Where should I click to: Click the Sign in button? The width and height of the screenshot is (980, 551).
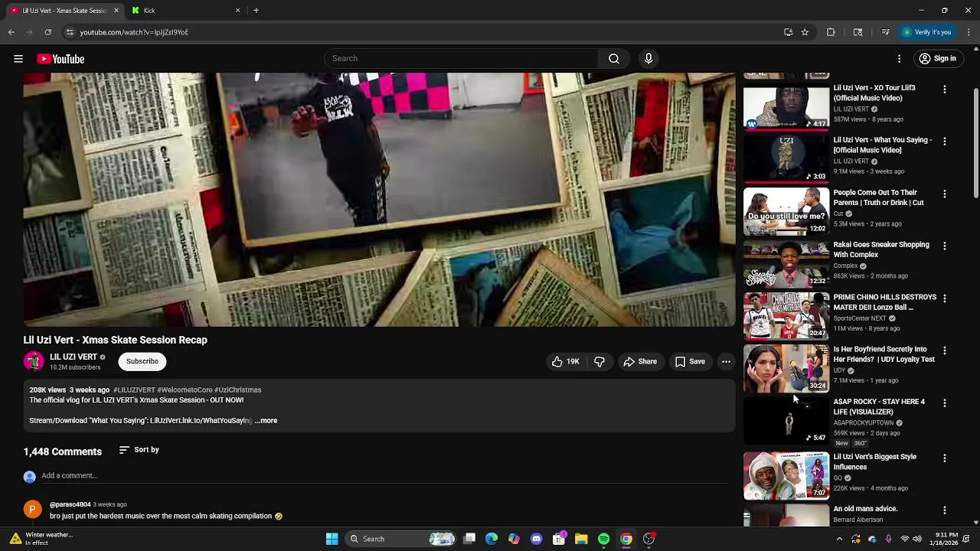tap(938, 59)
